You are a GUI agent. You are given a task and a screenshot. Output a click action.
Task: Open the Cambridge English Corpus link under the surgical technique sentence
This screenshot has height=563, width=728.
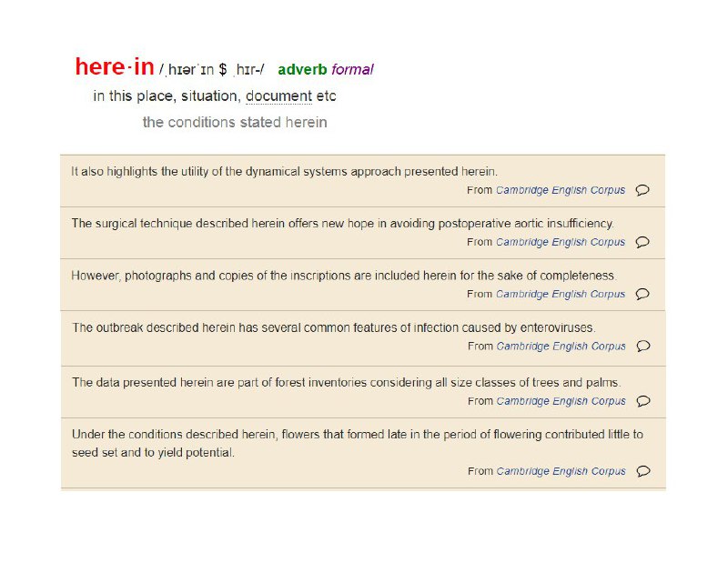561,242
